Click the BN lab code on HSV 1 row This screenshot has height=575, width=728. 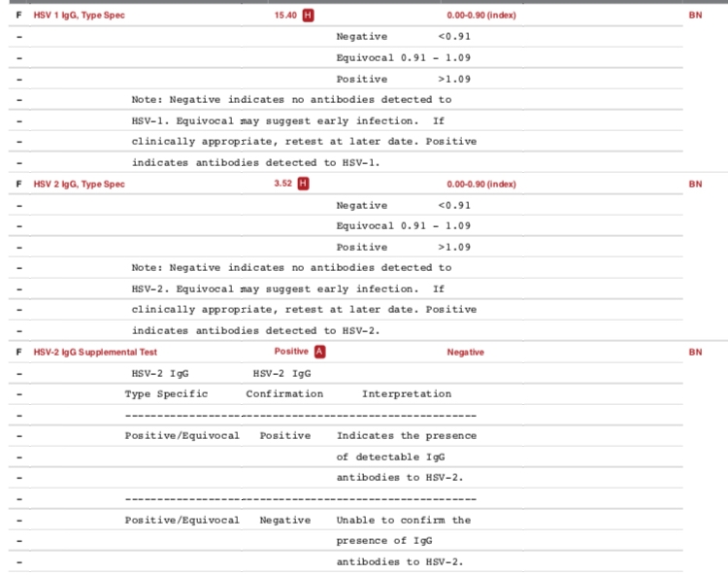(x=695, y=16)
